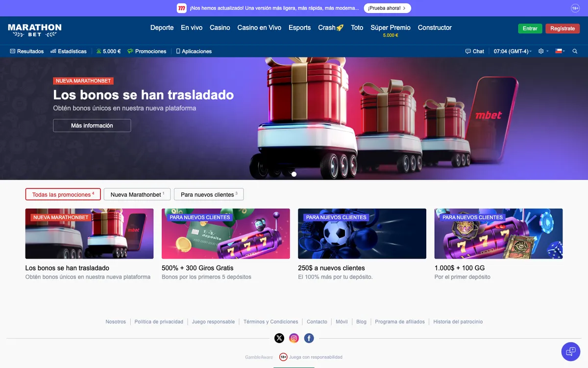588x368 pixels.
Task: Click the green Entrar button
Action: click(530, 28)
